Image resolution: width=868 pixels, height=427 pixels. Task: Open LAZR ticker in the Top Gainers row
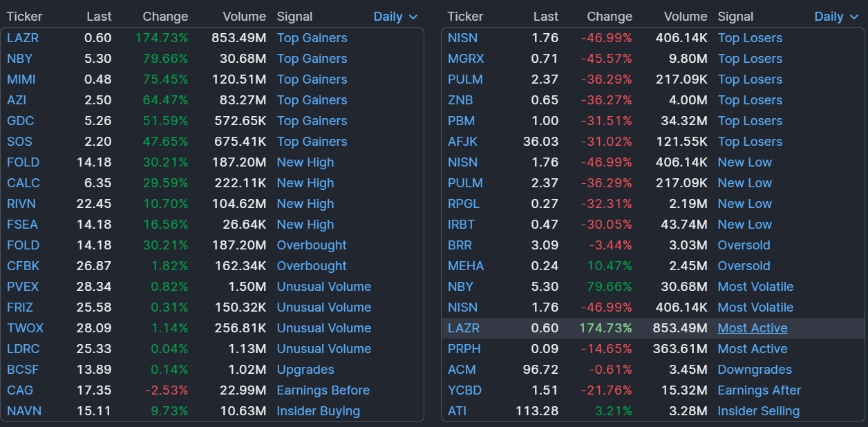23,38
